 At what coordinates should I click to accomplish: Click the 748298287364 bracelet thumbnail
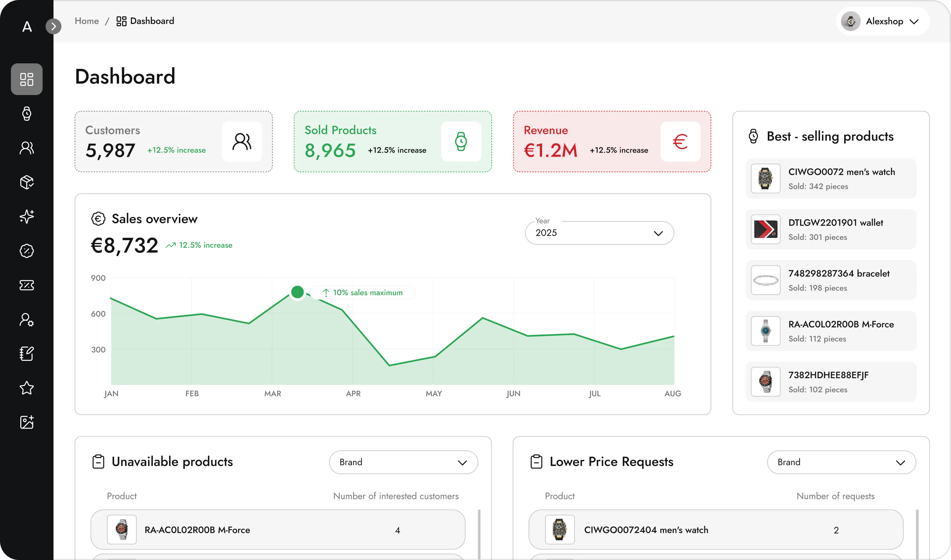point(766,280)
